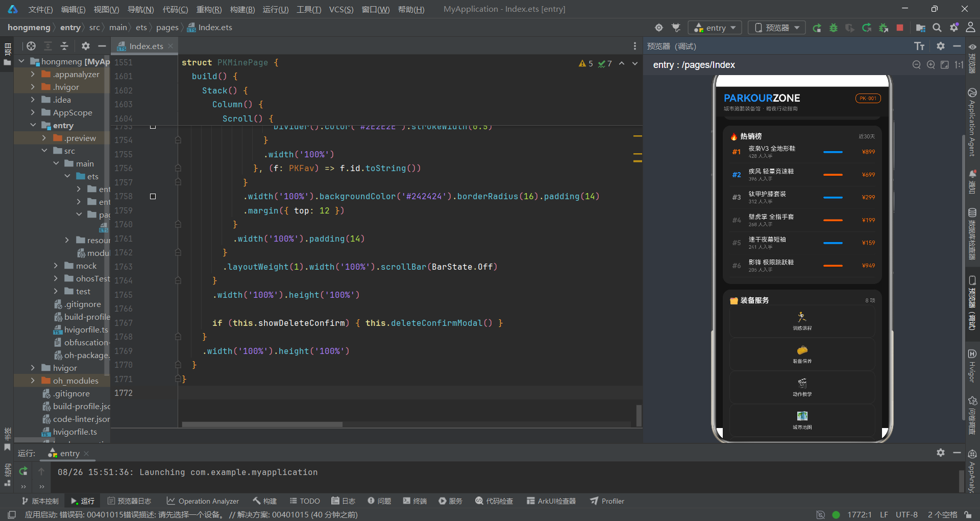Start debugging with the bug icon

(834, 28)
